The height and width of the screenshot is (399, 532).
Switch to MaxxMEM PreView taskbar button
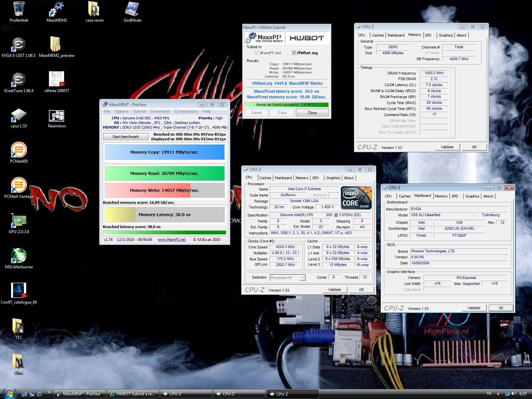point(80,394)
